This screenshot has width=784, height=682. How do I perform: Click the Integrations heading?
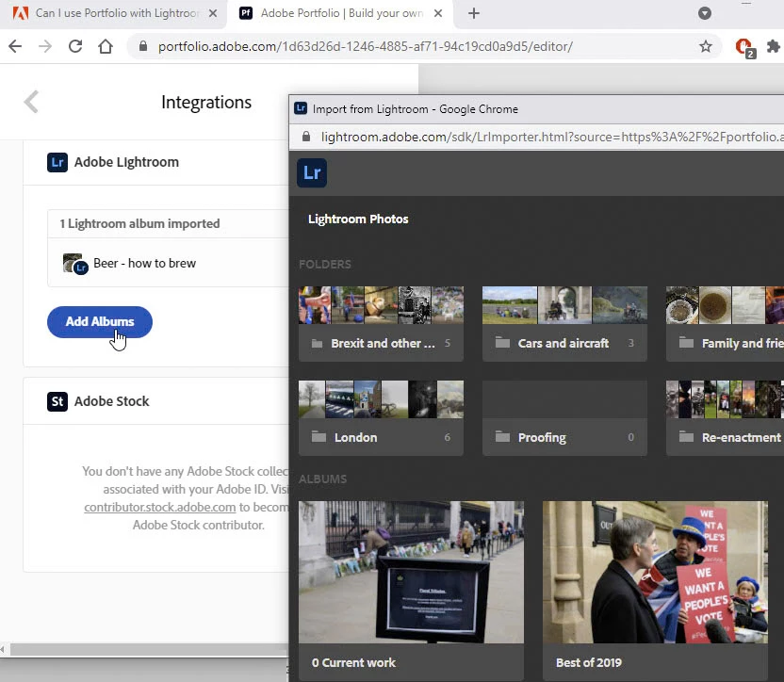[x=206, y=102]
